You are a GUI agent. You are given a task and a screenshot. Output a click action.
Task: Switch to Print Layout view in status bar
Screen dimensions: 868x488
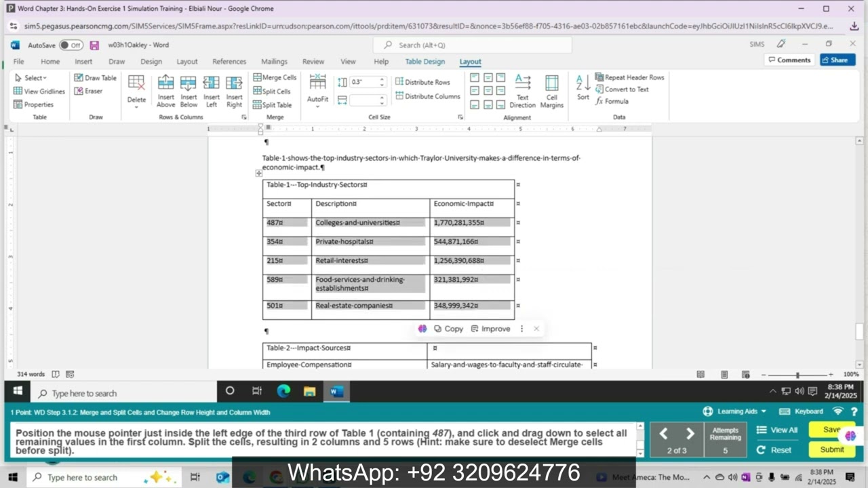pyautogui.click(x=724, y=374)
